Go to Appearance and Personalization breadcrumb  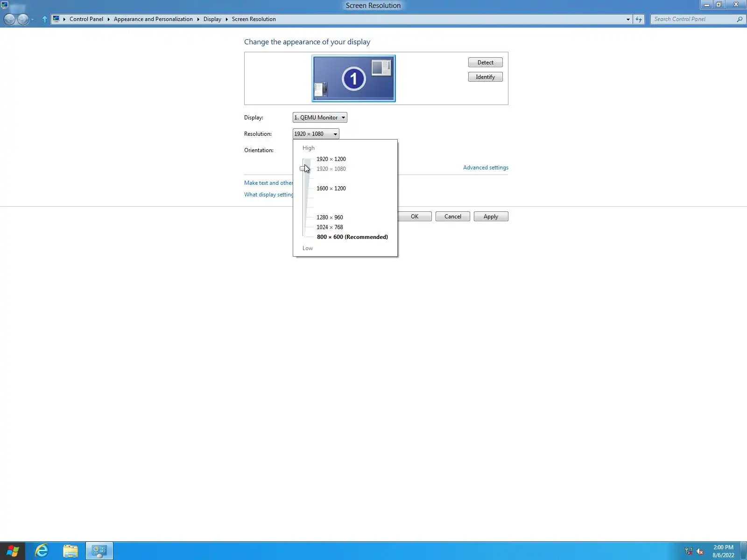[x=153, y=19]
